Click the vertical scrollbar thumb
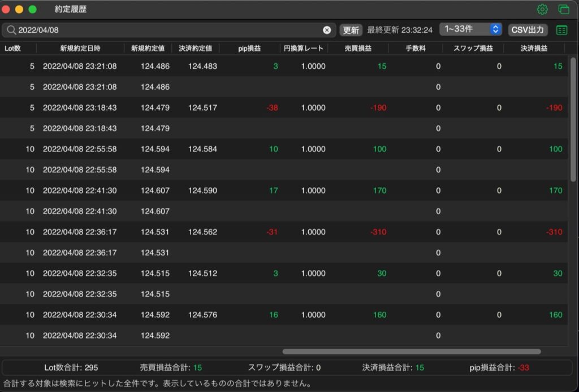 pos(573,120)
